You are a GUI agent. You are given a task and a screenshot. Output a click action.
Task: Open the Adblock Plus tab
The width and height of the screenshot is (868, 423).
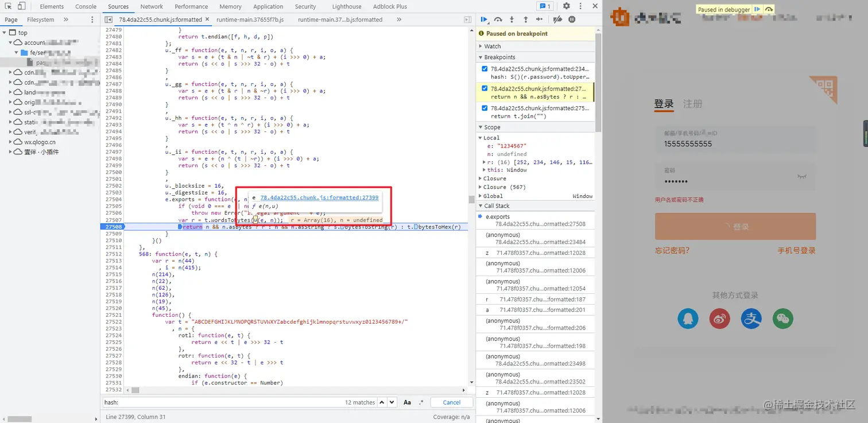pyautogui.click(x=390, y=6)
